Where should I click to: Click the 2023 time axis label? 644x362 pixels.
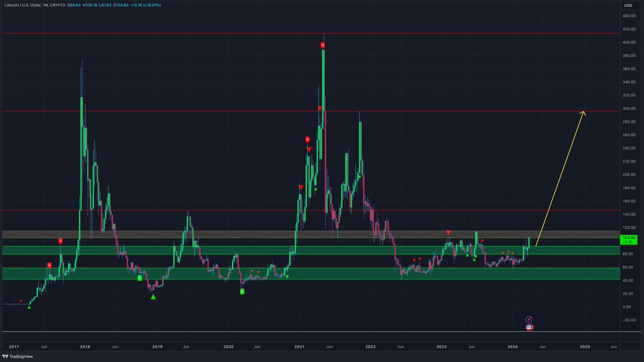click(x=442, y=347)
